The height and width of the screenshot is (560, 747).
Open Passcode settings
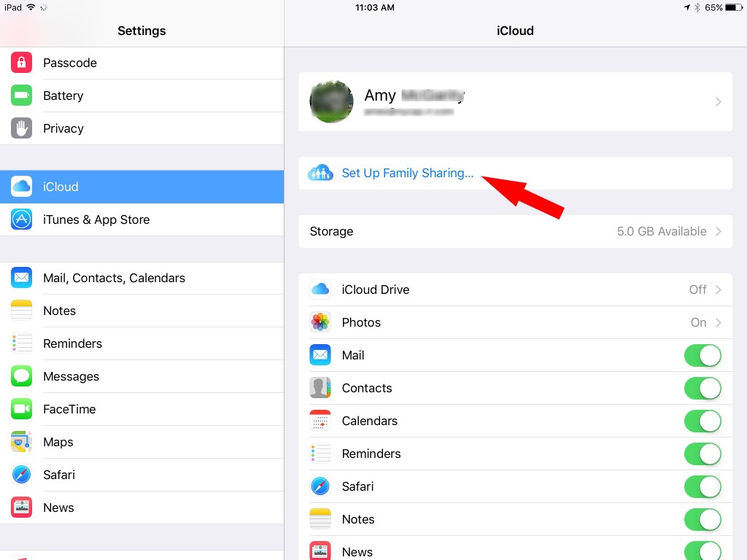click(x=142, y=63)
